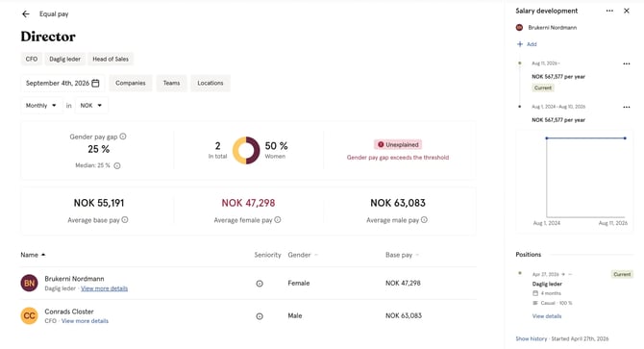Open the calendar icon in the date field
This screenshot has width=644, height=349.
95,83
